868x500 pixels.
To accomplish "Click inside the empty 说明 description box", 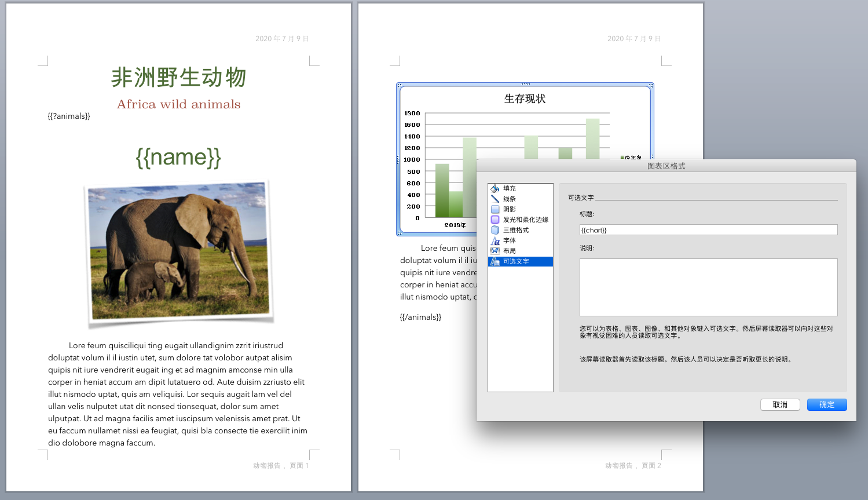I will pos(708,287).
